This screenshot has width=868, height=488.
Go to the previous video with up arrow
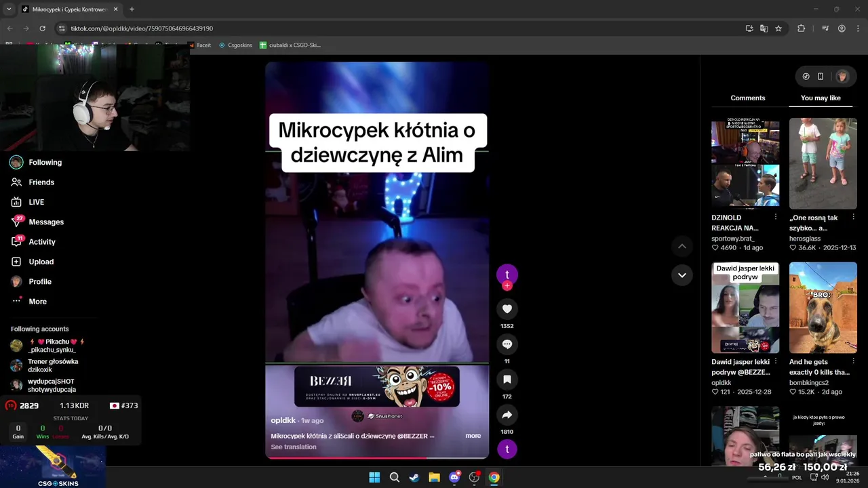682,246
